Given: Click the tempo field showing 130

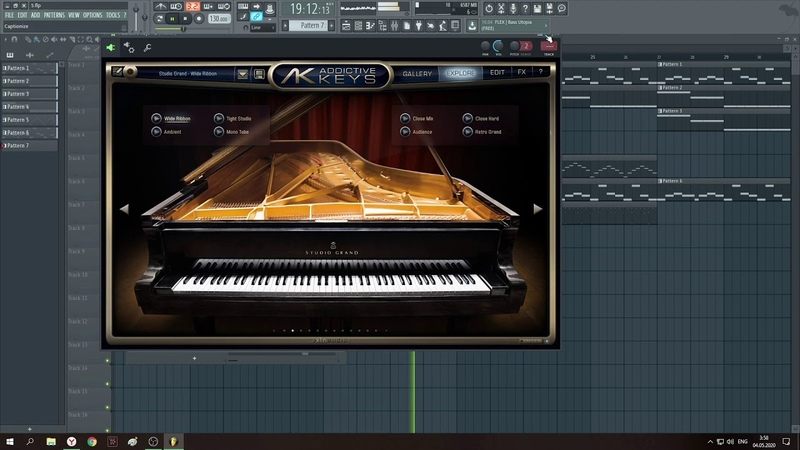Looking at the screenshot, I should tap(220, 18).
